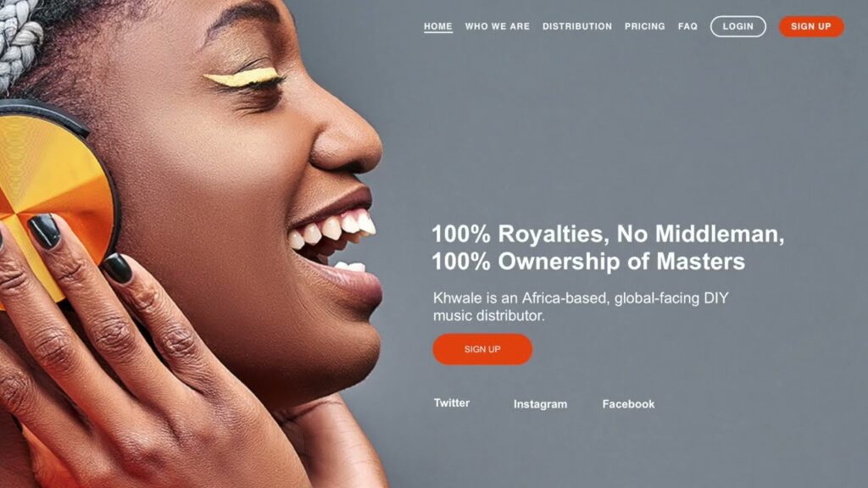Image resolution: width=868 pixels, height=488 pixels.
Task: Navigate to the PRICING page
Action: pyautogui.click(x=644, y=26)
